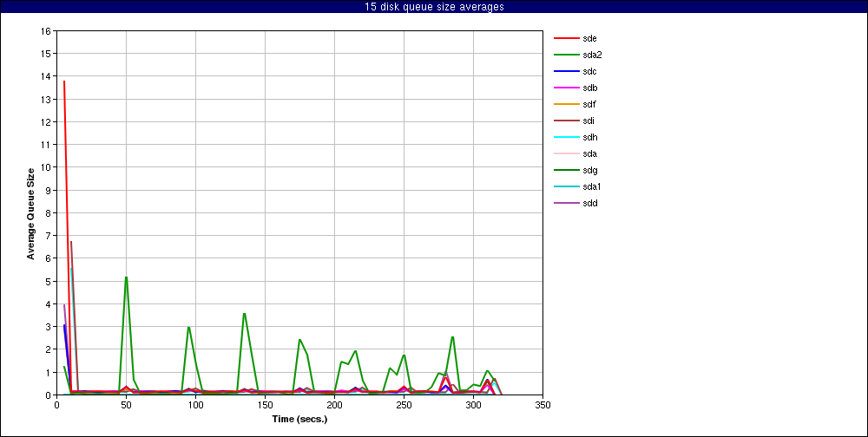The width and height of the screenshot is (868, 437).
Task: Click the brown sdi peak near queue size 7
Action: pos(71,242)
